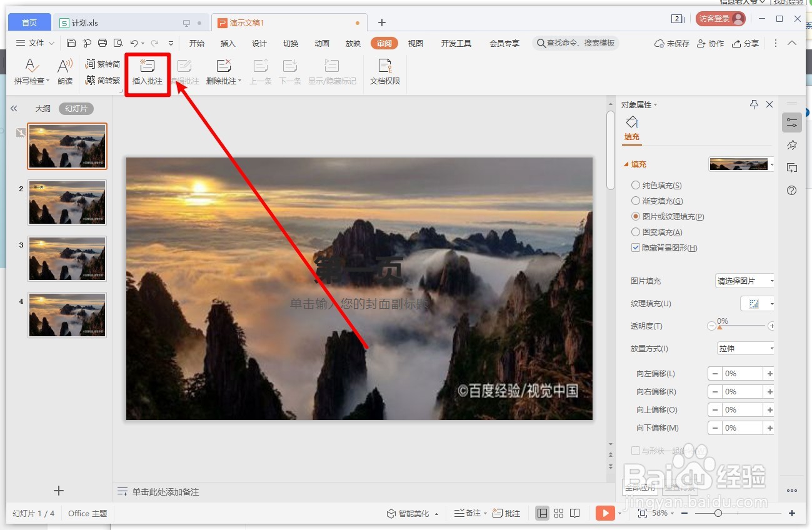Click the unsaved (未保存) cloud button
Image resolution: width=812 pixels, height=530 pixels.
pyautogui.click(x=672, y=43)
